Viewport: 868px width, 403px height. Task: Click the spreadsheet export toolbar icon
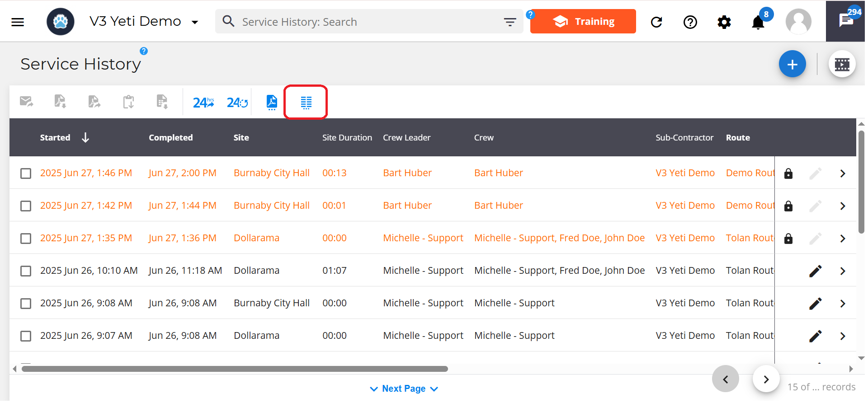tap(162, 102)
